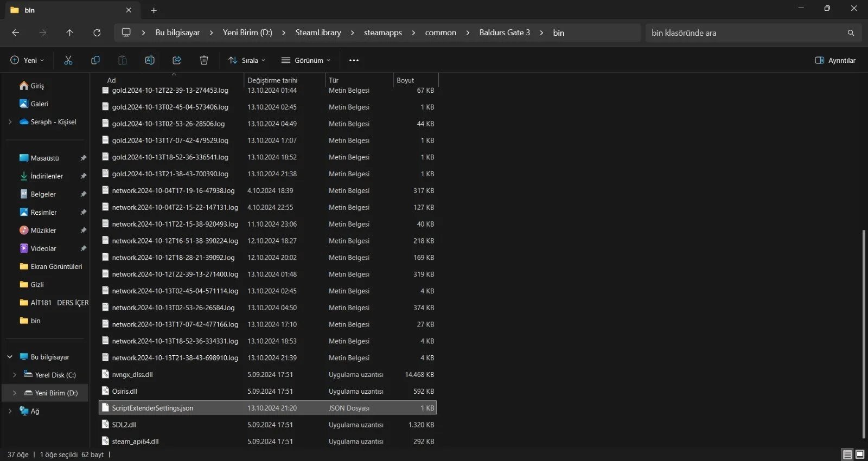Toggle the Ayrıntılar details pane
Image resolution: width=868 pixels, height=461 pixels.
click(x=835, y=60)
